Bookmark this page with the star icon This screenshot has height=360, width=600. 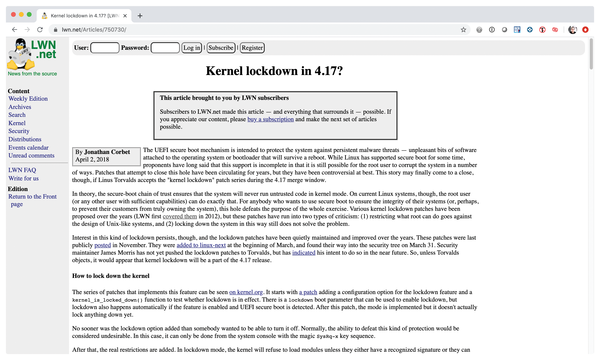pyautogui.click(x=463, y=29)
